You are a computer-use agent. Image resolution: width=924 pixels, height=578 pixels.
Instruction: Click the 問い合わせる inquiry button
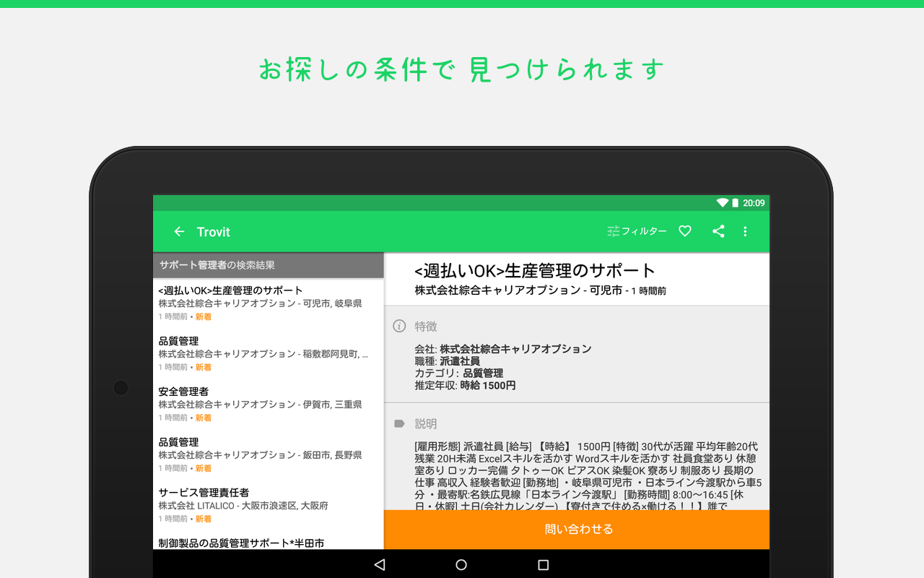point(577,530)
